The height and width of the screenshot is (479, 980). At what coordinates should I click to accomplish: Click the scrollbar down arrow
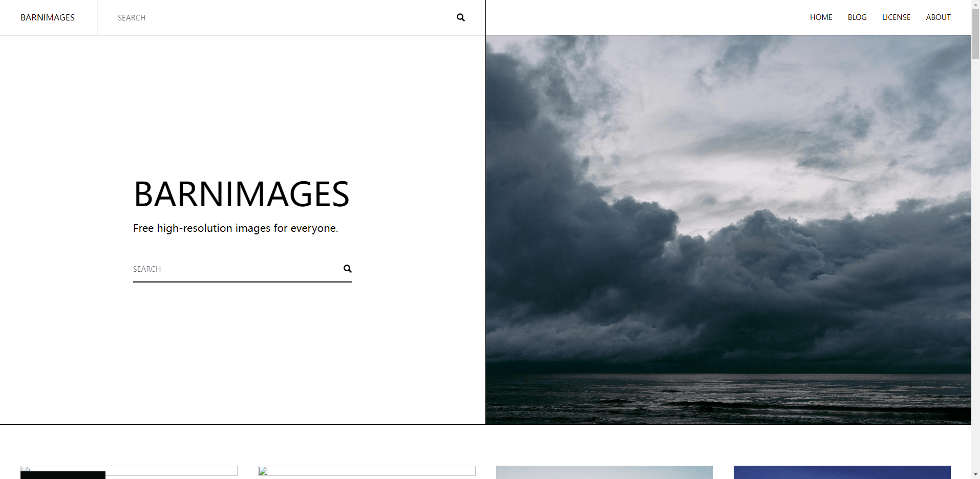coord(975,474)
